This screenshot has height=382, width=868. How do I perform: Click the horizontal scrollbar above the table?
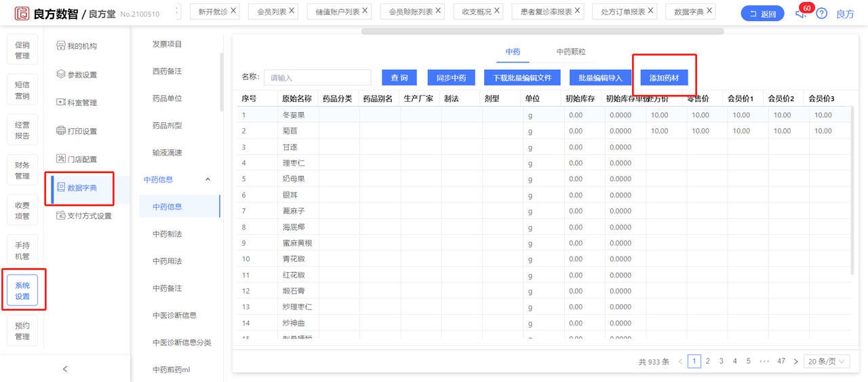[x=542, y=31]
